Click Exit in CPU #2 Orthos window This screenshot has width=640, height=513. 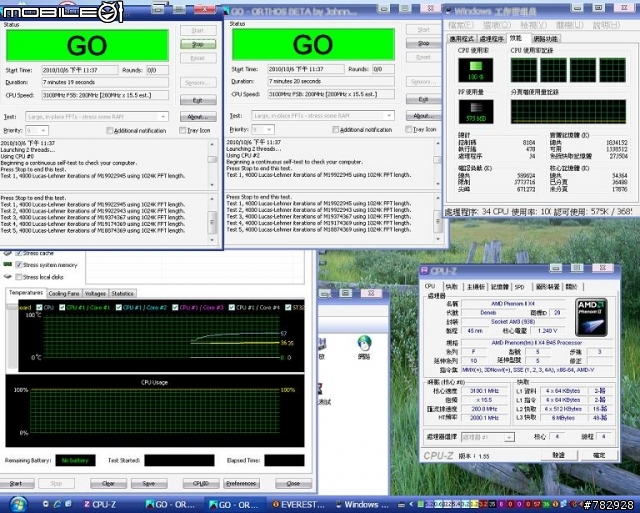[424, 99]
